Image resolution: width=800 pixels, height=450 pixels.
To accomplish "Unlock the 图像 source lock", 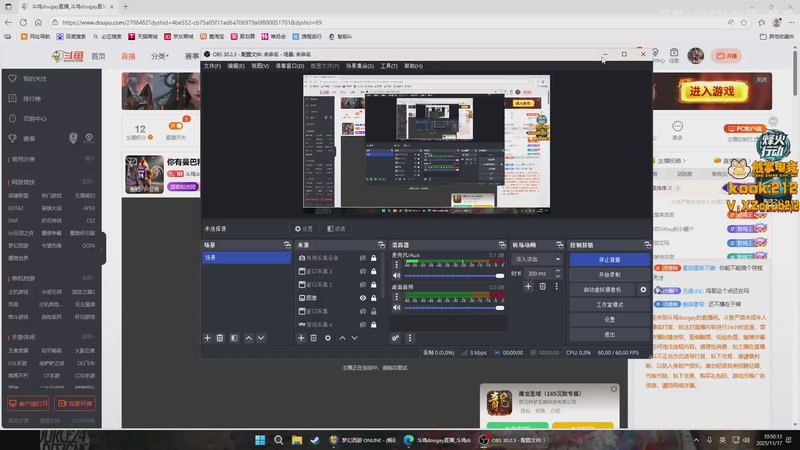I will [374, 298].
